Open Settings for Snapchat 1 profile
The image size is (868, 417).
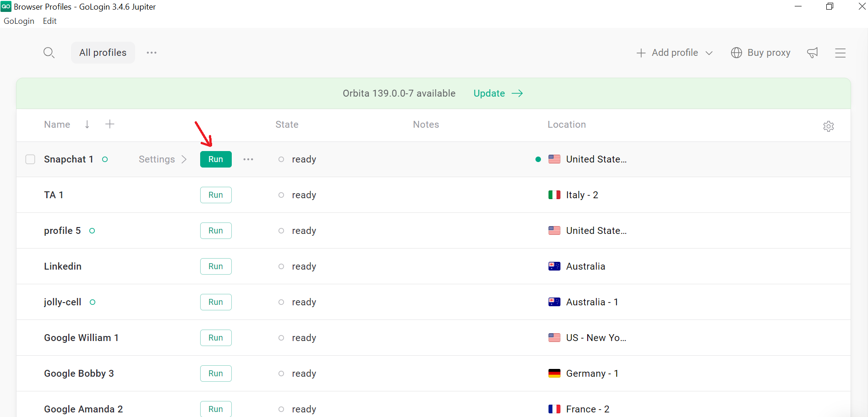click(x=163, y=159)
